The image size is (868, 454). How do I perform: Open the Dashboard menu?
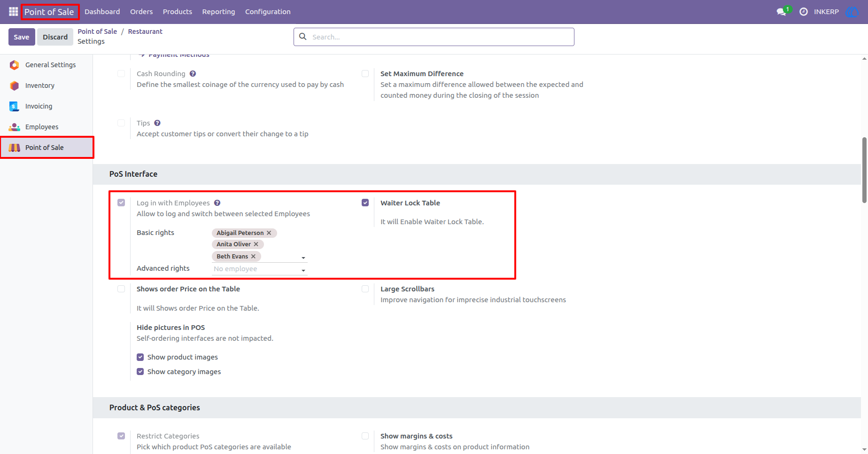(x=102, y=12)
